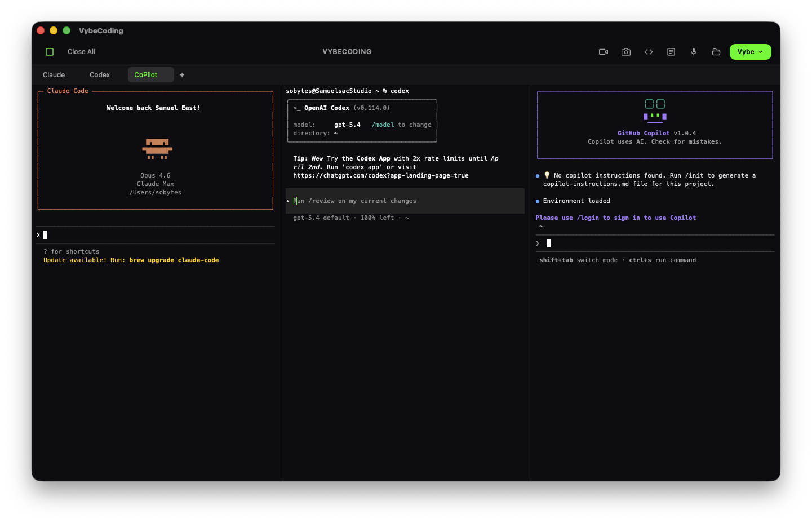Add a new session with the plus icon
This screenshot has width=812, height=523.
point(181,74)
